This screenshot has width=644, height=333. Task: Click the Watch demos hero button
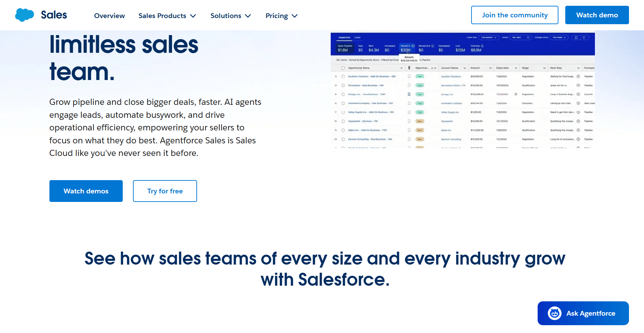click(x=86, y=191)
